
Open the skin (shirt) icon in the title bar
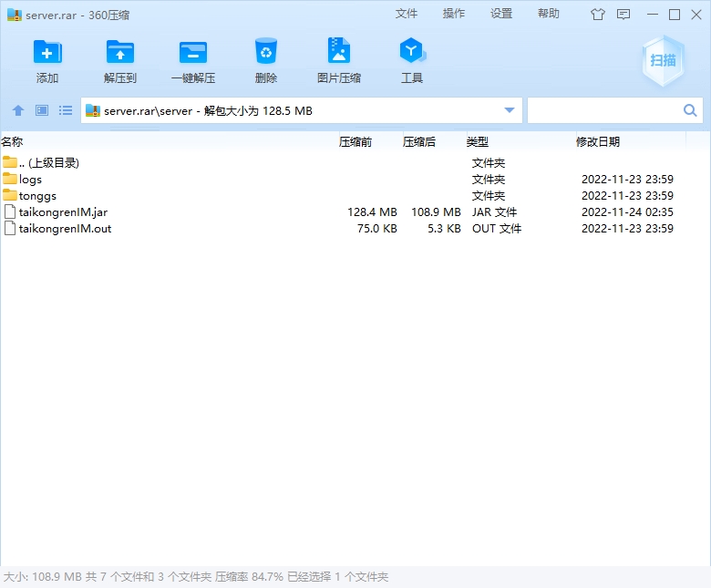pos(598,15)
